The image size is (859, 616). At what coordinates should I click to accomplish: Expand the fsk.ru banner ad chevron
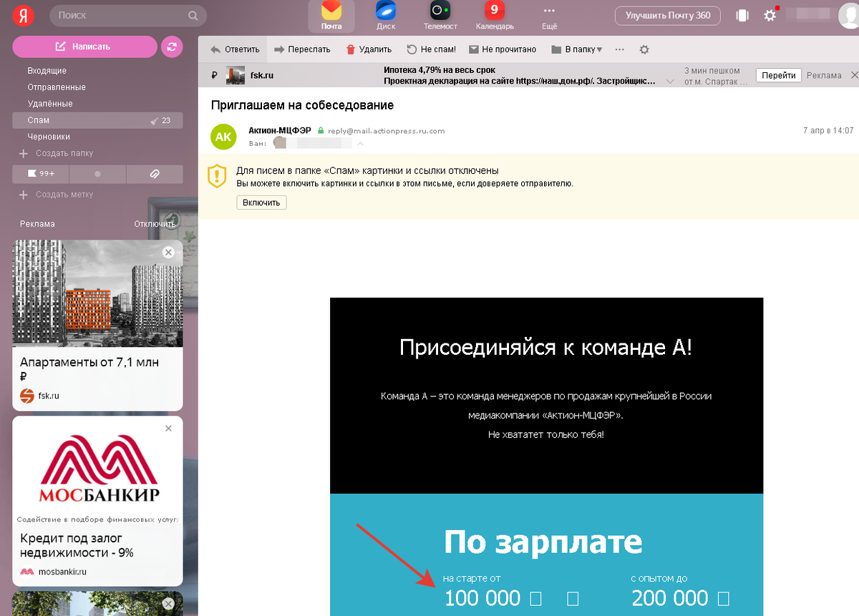[670, 81]
